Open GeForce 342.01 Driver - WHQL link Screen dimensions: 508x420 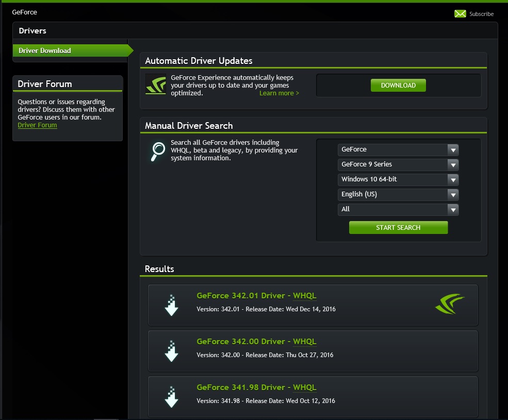click(256, 296)
